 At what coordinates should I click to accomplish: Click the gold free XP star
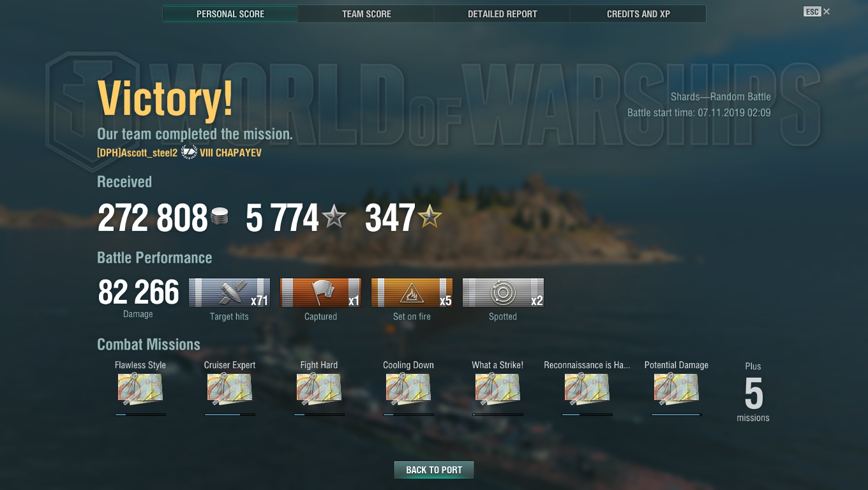point(430,217)
